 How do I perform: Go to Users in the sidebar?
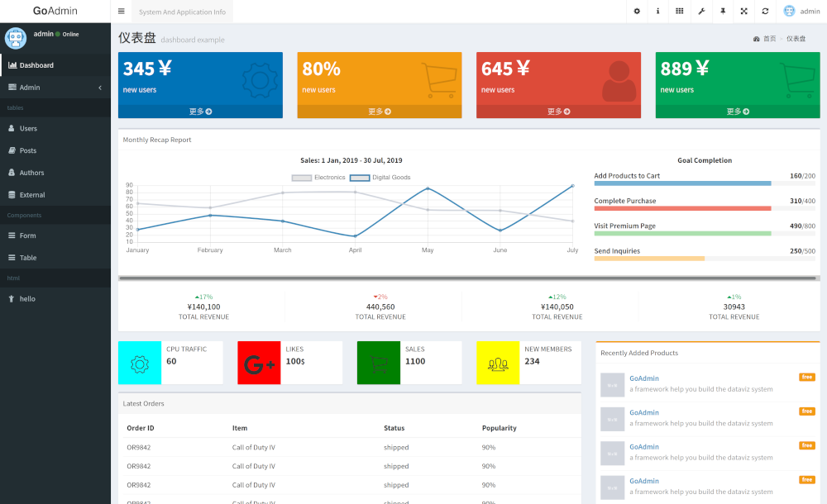pyautogui.click(x=28, y=129)
